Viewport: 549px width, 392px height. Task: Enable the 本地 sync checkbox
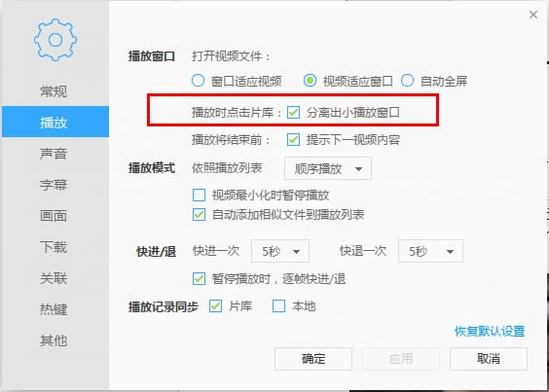point(278,306)
